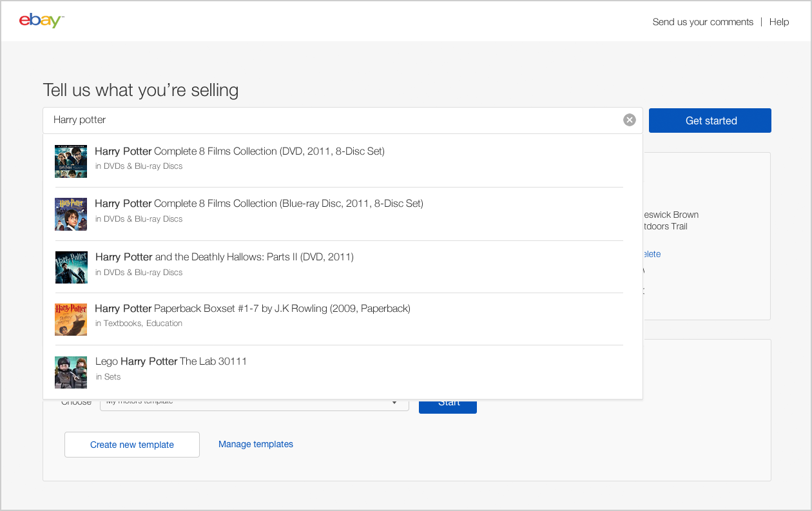Screen dimensions: 812x511
Task: Select the 8 Films Collection DVD suggestion
Action: [343, 161]
